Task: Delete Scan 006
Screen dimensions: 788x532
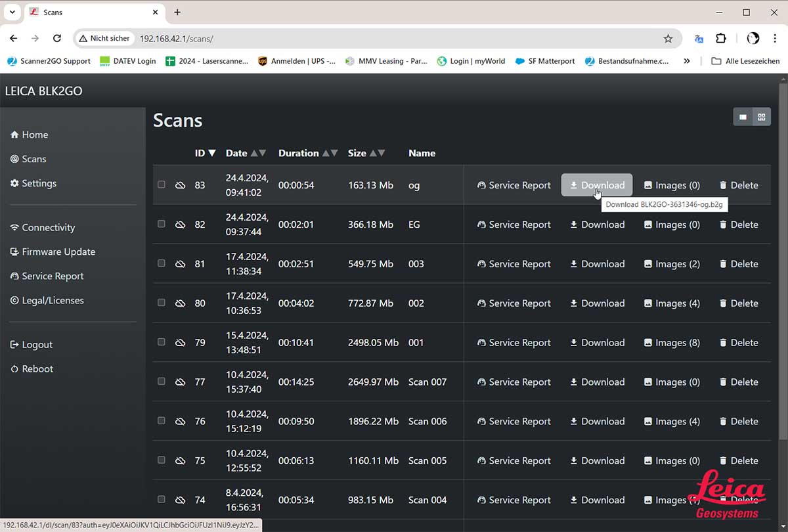Action: [739, 422]
